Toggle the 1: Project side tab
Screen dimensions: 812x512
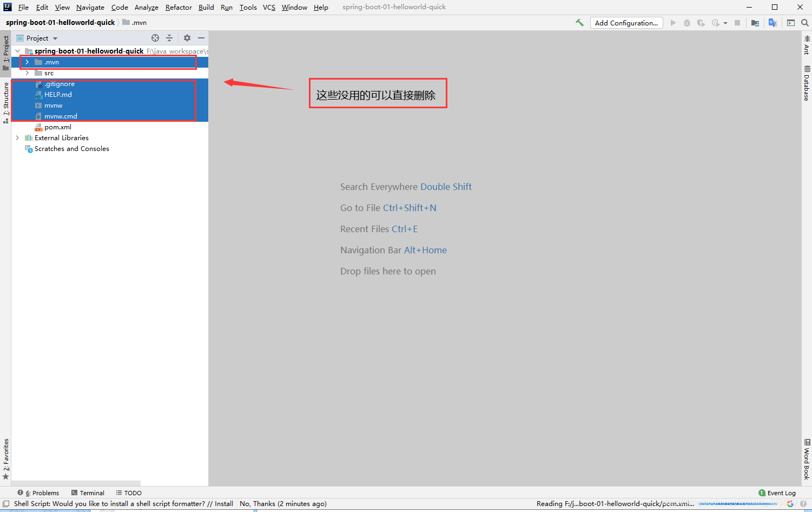coord(6,52)
